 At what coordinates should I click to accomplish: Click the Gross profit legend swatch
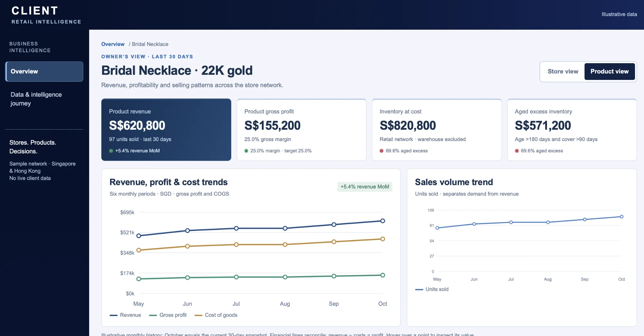[x=153, y=315]
